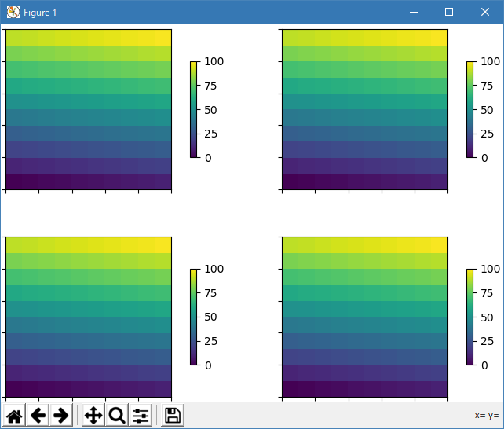Click '25' label on top-right colorbar
Viewport: 504px width, 429px height.
click(487, 134)
